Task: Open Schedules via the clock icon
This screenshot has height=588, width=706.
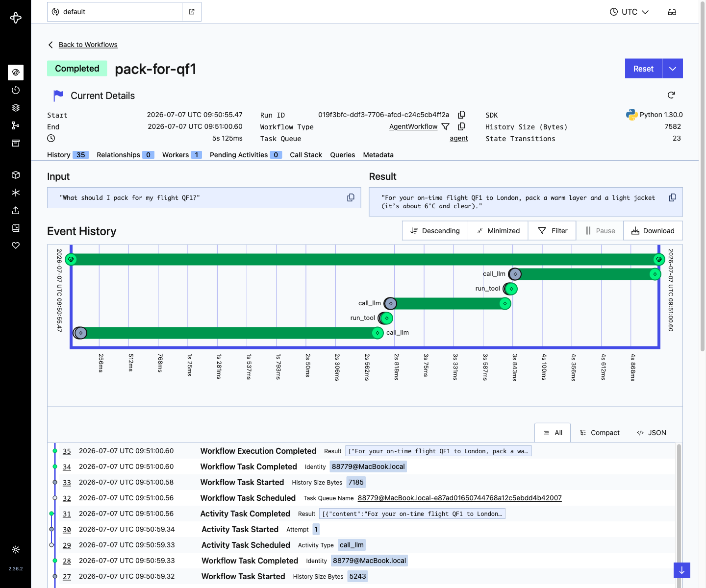Action: tap(16, 90)
